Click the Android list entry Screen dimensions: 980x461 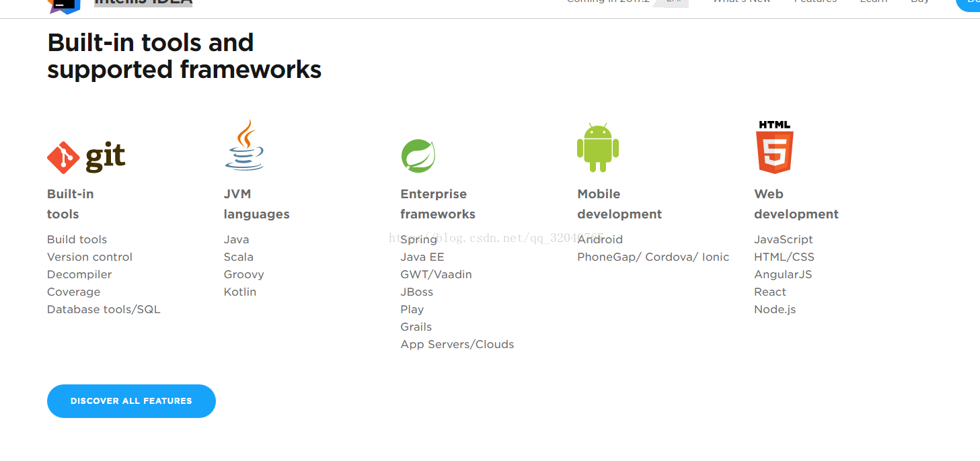600,239
